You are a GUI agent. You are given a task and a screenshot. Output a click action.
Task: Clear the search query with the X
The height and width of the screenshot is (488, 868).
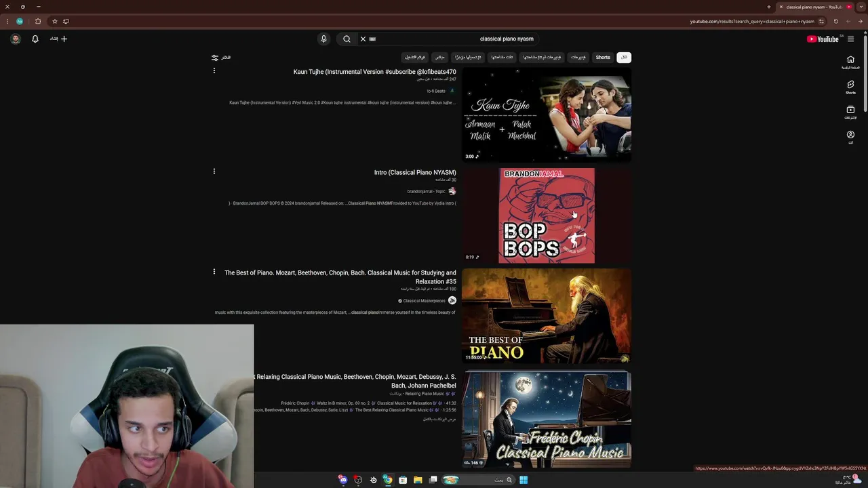point(363,39)
